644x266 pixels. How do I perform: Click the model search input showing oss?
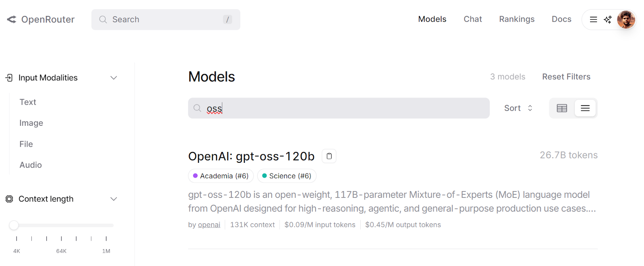(338, 108)
